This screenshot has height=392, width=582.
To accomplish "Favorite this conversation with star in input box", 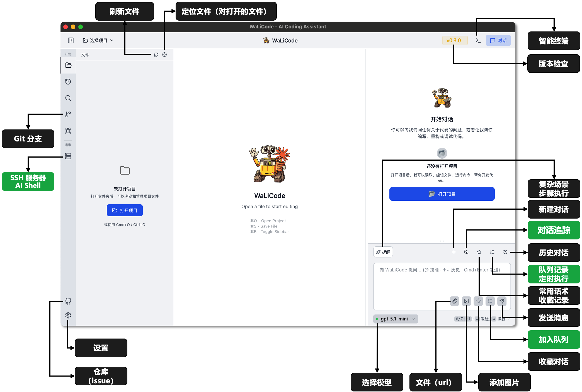I will tap(478, 301).
